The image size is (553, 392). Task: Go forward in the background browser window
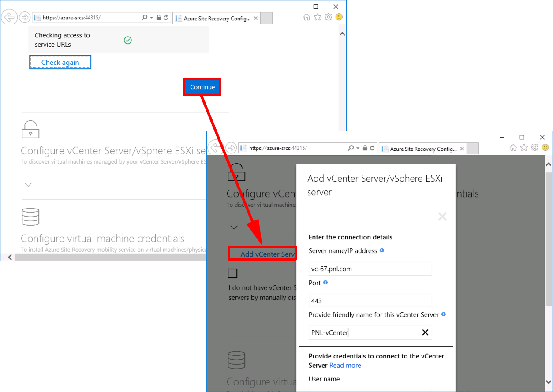(25, 18)
